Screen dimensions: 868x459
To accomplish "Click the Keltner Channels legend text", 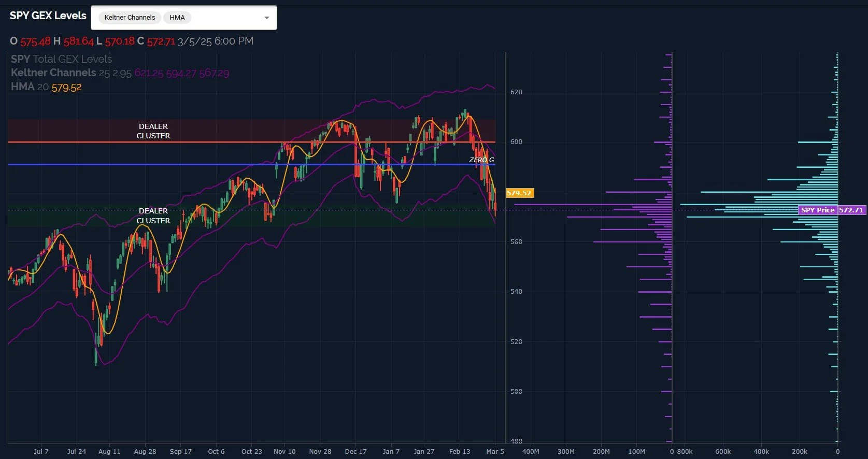I will 53,73.
